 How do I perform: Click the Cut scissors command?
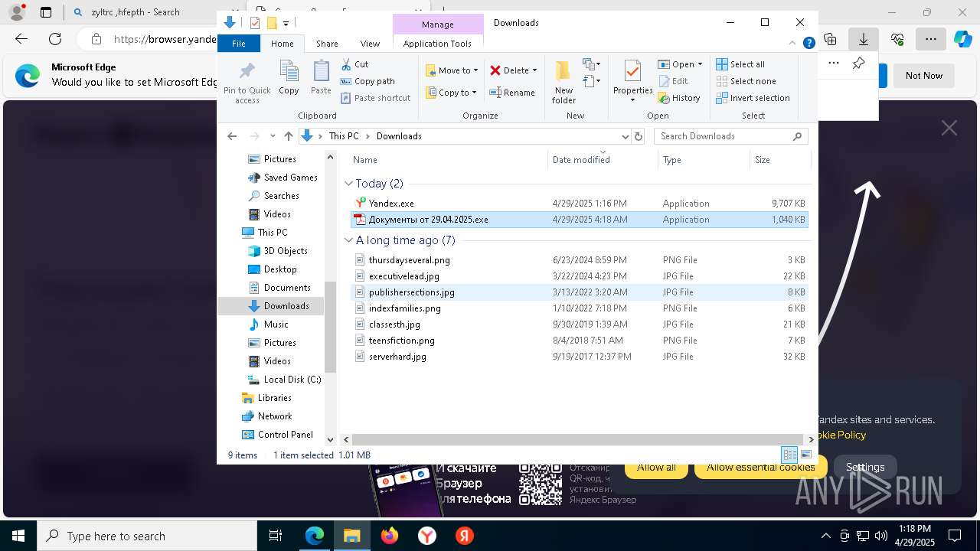[x=354, y=64]
